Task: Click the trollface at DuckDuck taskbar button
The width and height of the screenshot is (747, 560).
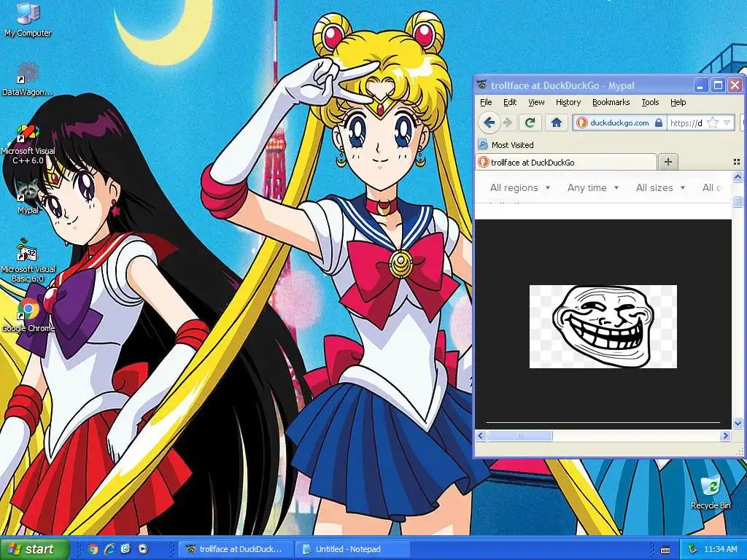Action: pyautogui.click(x=236, y=549)
